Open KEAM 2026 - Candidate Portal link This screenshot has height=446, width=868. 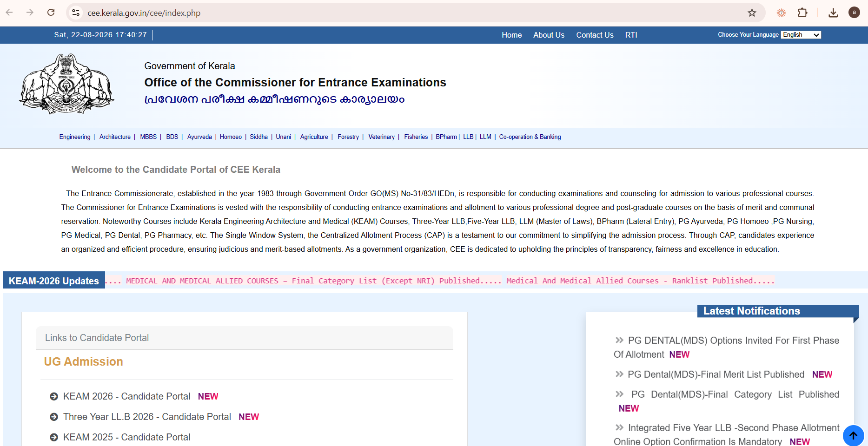coord(127,396)
